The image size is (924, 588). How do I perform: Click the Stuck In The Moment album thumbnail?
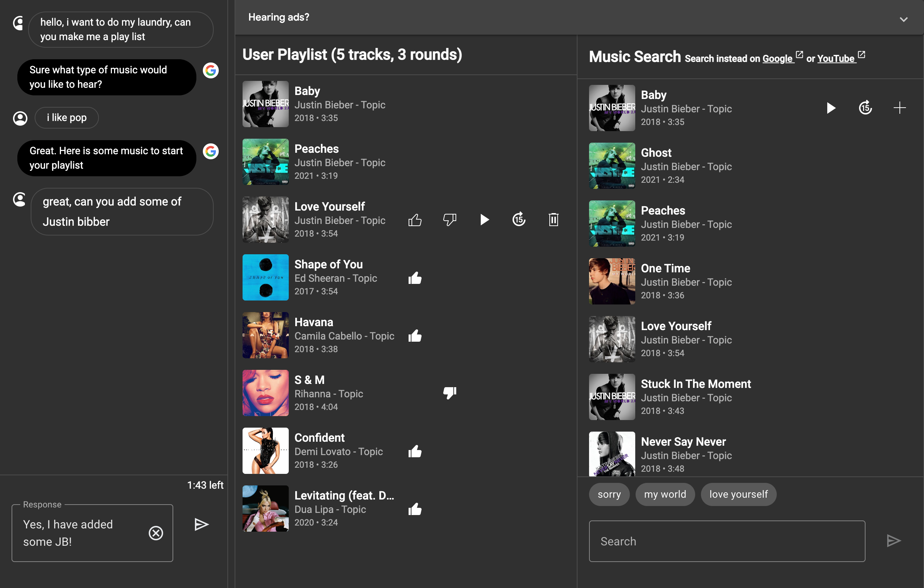612,397
